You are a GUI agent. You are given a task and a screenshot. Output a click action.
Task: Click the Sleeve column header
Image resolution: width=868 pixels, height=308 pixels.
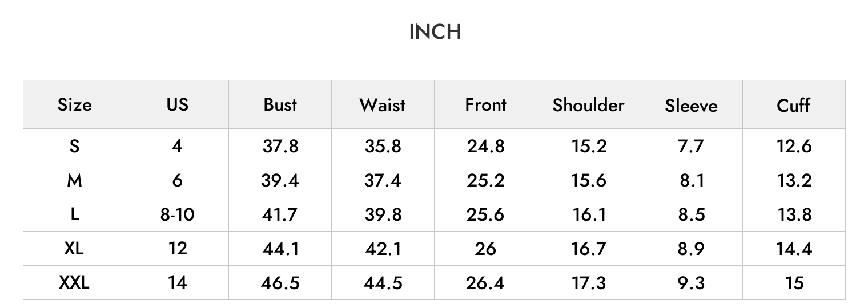(x=691, y=106)
